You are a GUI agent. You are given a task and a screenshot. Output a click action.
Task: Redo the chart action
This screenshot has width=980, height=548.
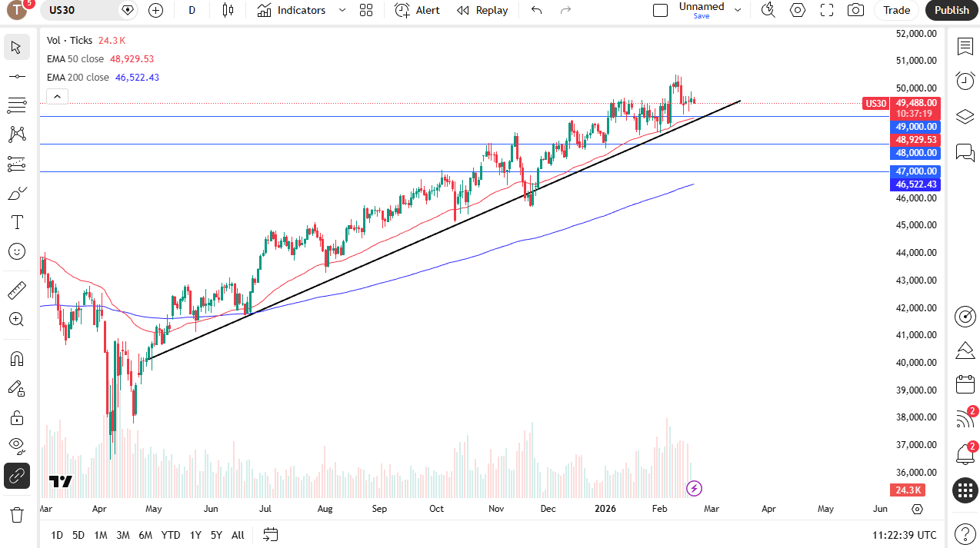pyautogui.click(x=566, y=10)
